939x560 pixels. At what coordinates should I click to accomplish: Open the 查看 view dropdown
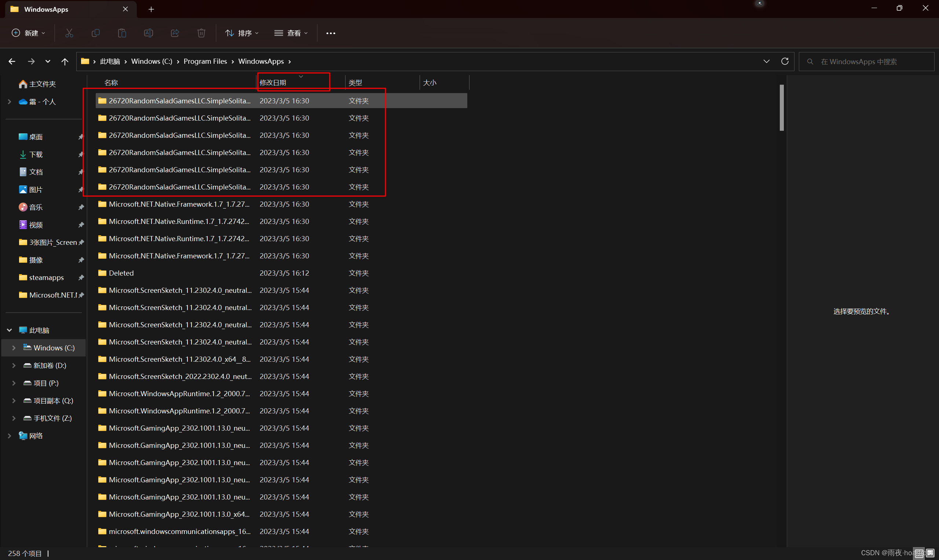point(291,33)
